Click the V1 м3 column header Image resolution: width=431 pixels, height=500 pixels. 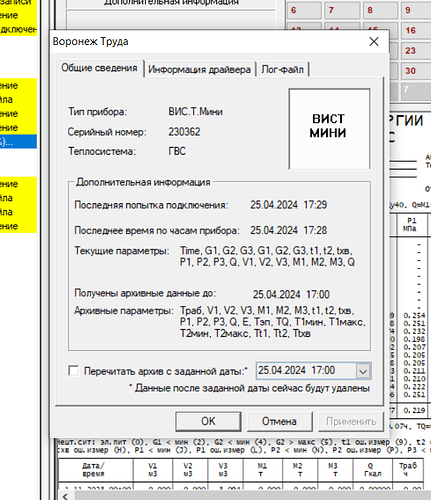(152, 470)
